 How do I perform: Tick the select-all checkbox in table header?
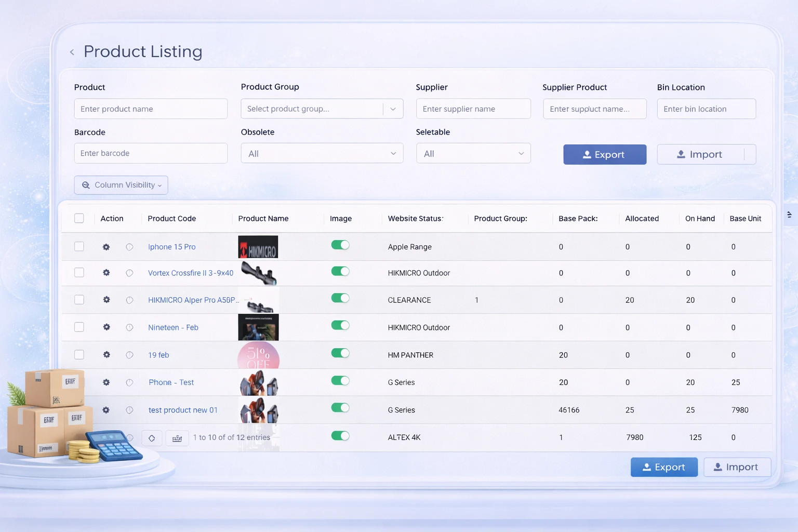pyautogui.click(x=79, y=218)
